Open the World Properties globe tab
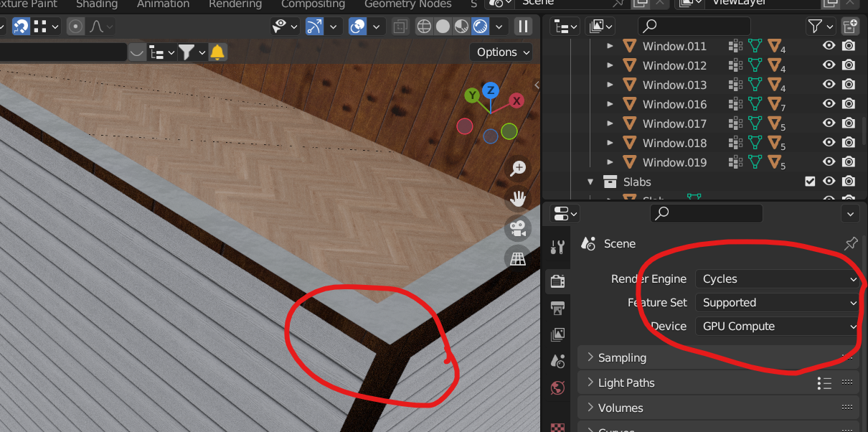Viewport: 868px width, 432px height. click(x=557, y=388)
